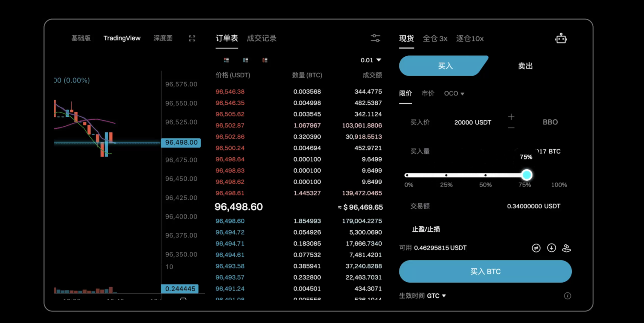
Task: Open the trading bot robot icon
Action: click(561, 39)
